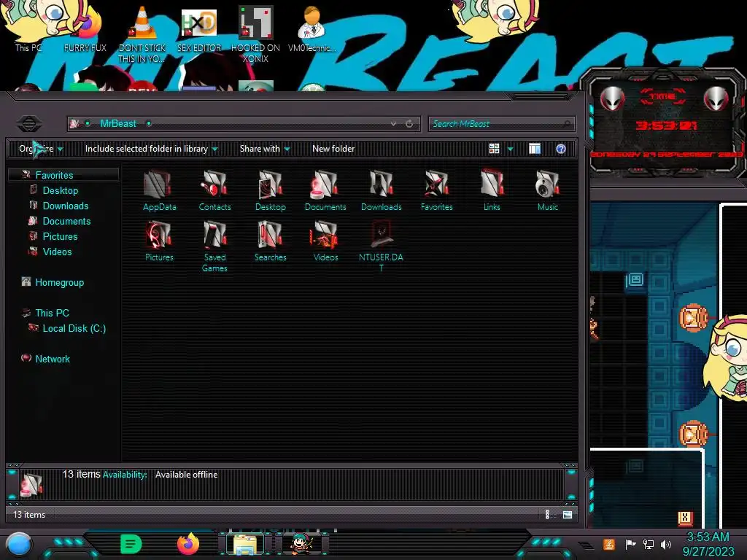Open the Organize dropdown menu
Viewport: 747px width, 560px height.
[x=41, y=149]
